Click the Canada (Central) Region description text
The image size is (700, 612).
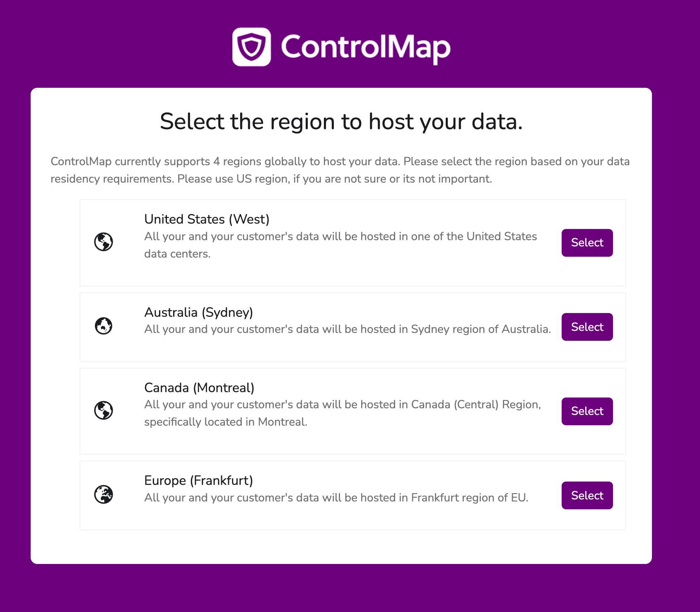click(342, 413)
